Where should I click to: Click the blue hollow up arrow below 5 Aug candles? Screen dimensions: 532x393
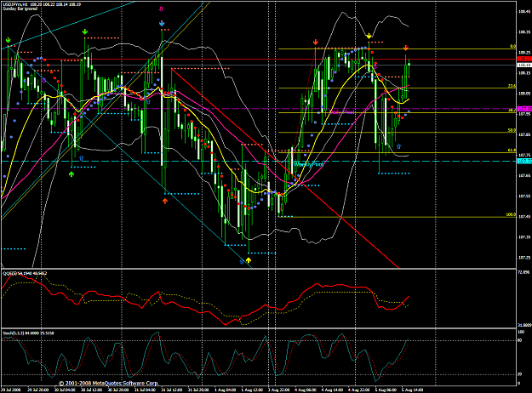click(398, 146)
